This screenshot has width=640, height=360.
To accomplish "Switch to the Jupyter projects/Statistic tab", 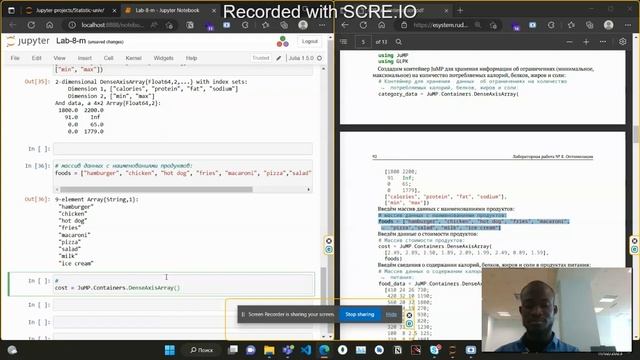I will pyautogui.click(x=70, y=10).
